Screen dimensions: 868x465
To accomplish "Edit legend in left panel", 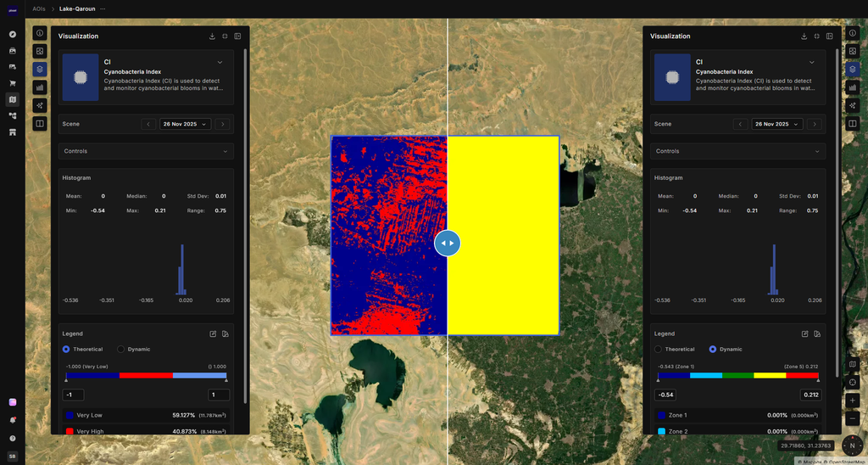I will point(213,333).
